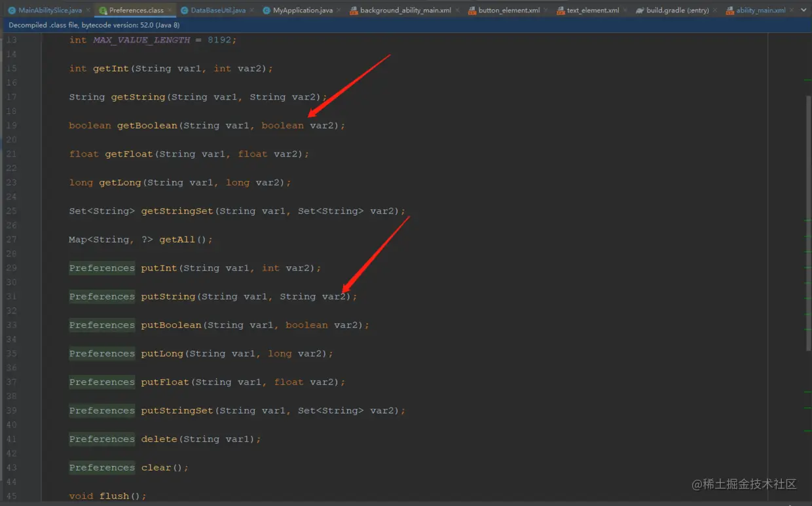
Task: Click the putString method name
Action: [168, 297]
